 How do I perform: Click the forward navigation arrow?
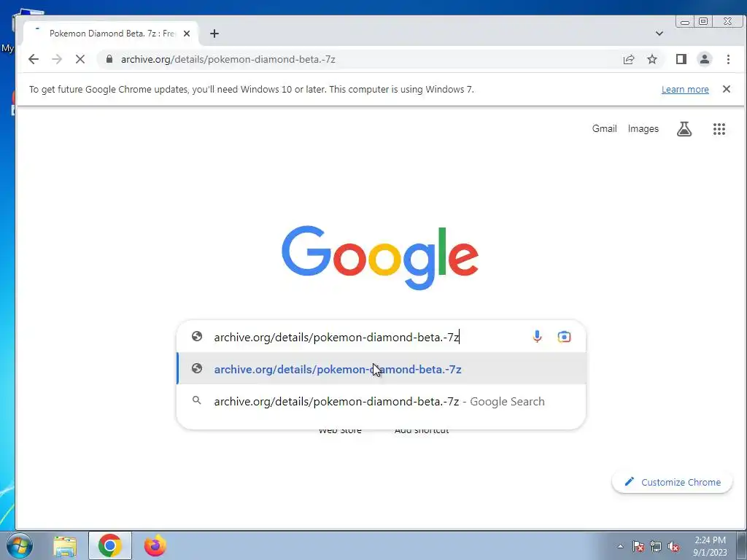(x=57, y=59)
